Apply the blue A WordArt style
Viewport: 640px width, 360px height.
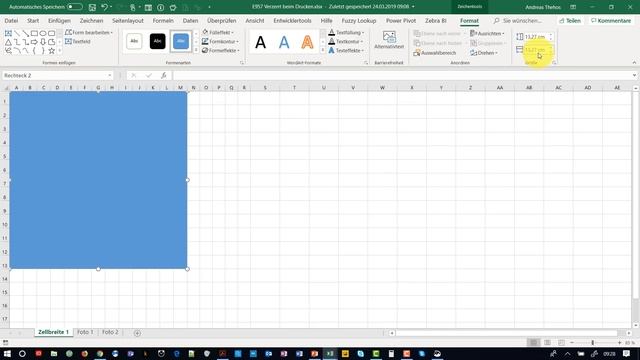point(284,42)
